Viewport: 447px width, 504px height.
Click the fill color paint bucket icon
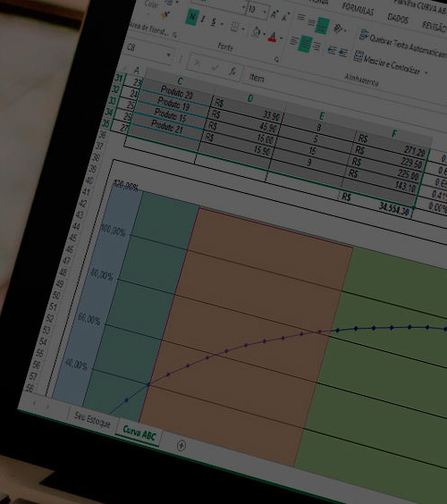[257, 32]
